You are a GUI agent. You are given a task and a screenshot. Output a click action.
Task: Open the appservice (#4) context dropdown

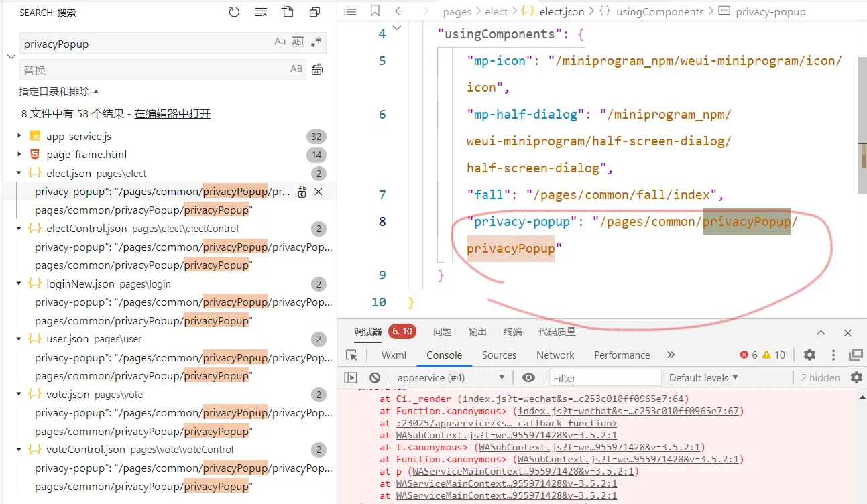[451, 377]
